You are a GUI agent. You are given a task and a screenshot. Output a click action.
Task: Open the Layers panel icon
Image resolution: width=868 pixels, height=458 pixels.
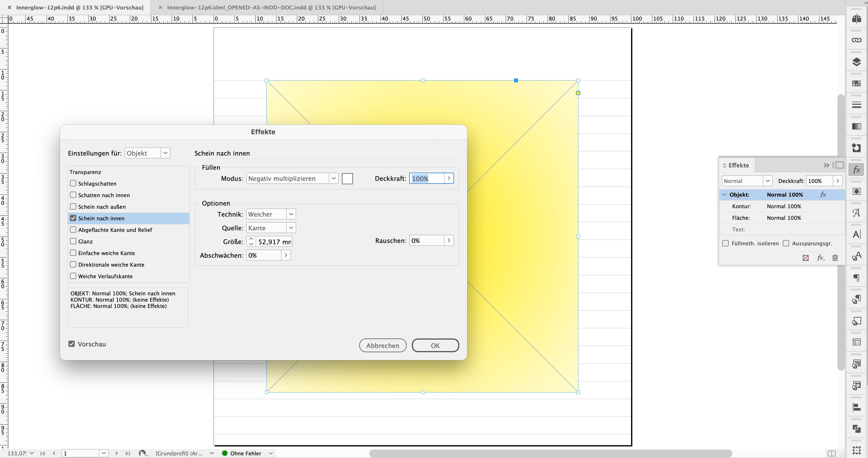click(x=856, y=62)
